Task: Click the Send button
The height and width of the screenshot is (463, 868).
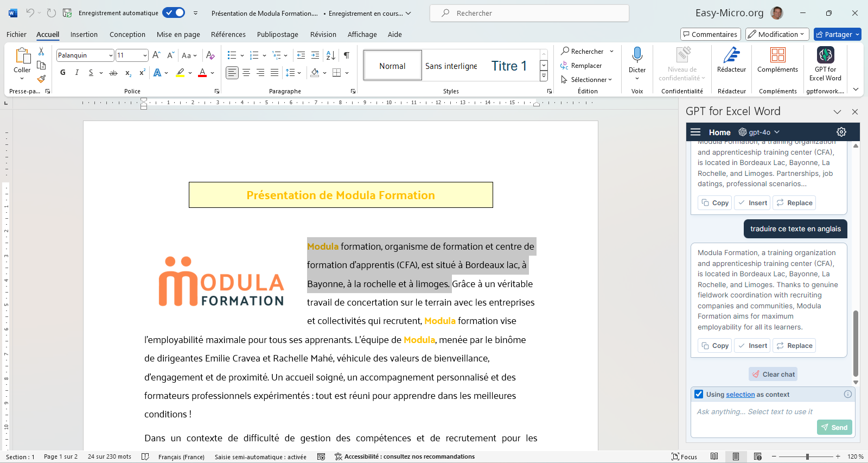Action: [834, 427]
